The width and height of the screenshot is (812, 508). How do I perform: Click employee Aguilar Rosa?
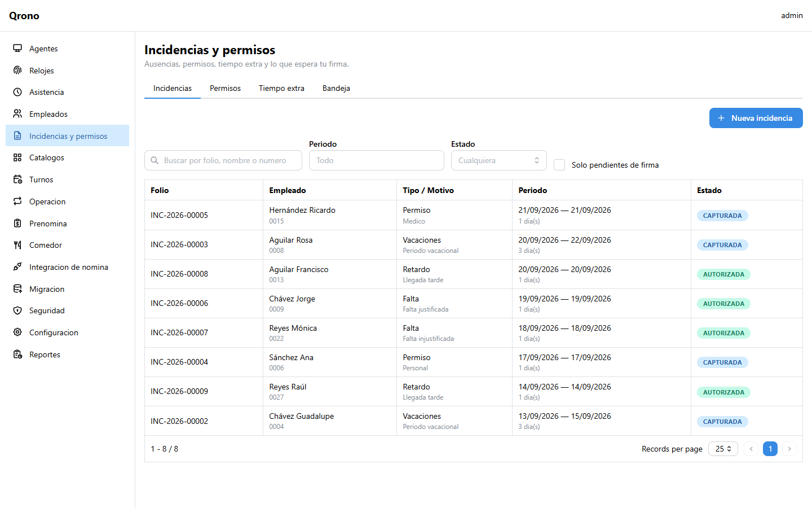point(291,240)
